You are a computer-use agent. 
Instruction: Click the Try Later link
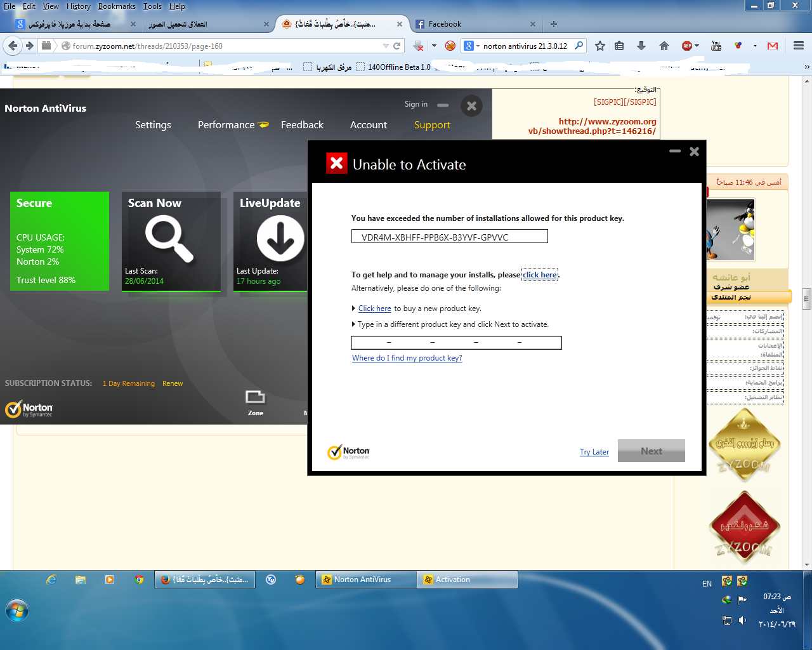pyautogui.click(x=594, y=452)
